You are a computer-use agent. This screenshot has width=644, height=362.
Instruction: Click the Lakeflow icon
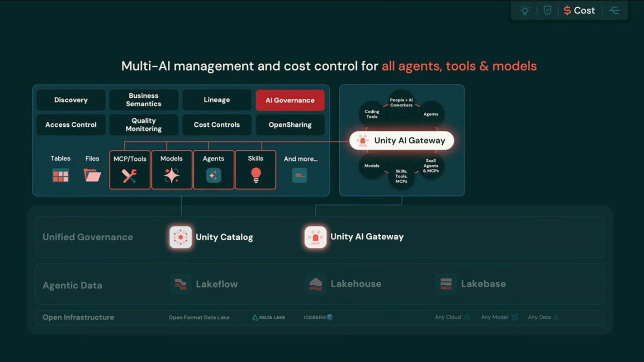point(180,284)
